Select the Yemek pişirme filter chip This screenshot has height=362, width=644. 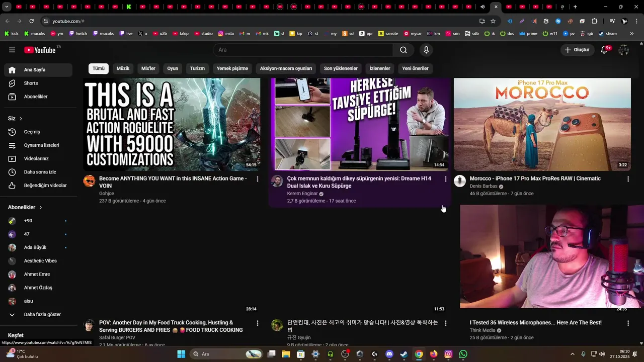(x=232, y=68)
